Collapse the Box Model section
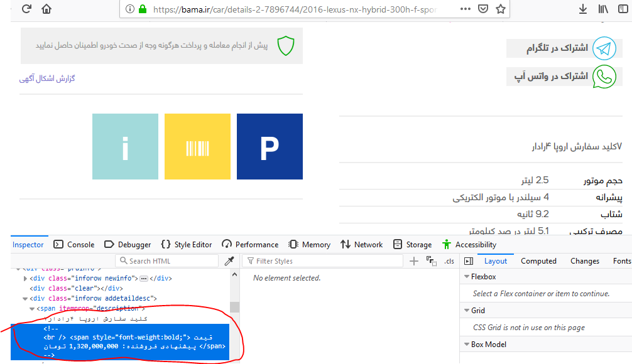 click(x=467, y=345)
